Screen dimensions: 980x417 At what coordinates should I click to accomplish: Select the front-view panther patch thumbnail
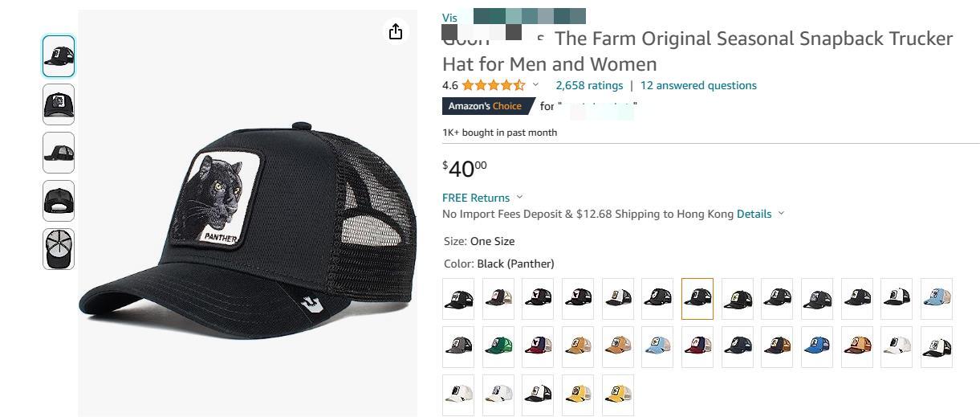(59, 104)
